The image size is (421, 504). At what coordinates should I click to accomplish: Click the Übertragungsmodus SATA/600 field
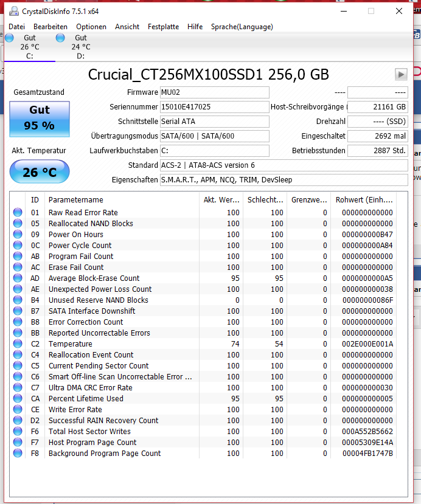[x=215, y=136]
